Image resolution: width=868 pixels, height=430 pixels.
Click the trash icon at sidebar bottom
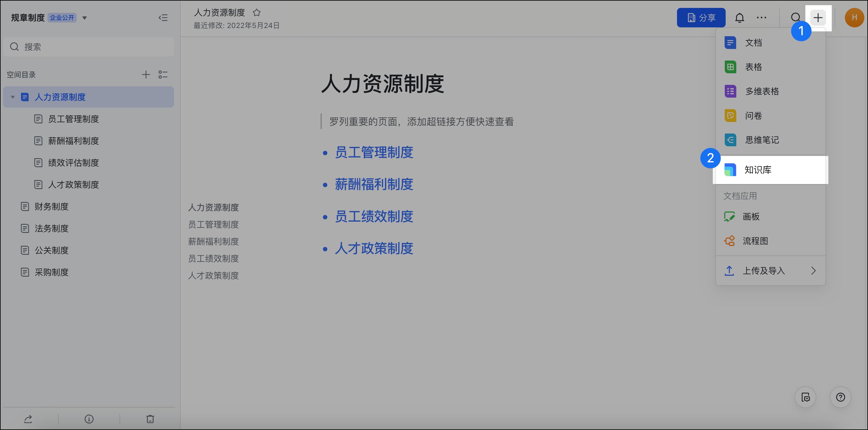point(150,419)
